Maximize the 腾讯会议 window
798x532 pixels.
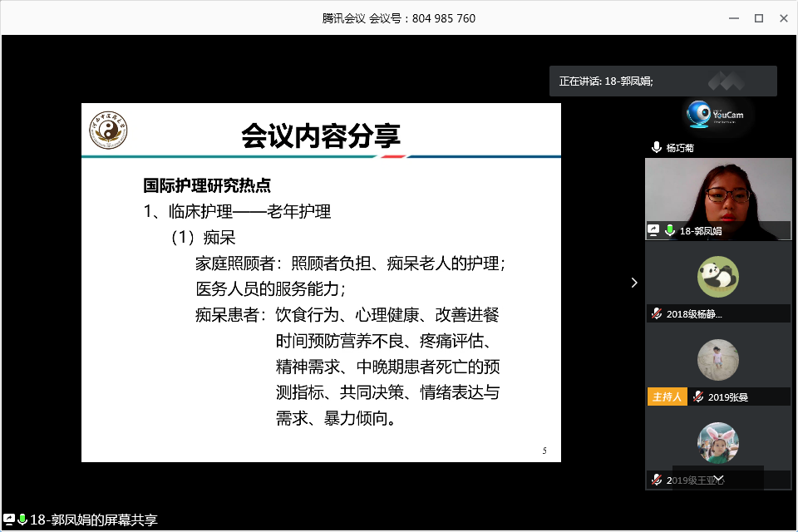coord(758,17)
